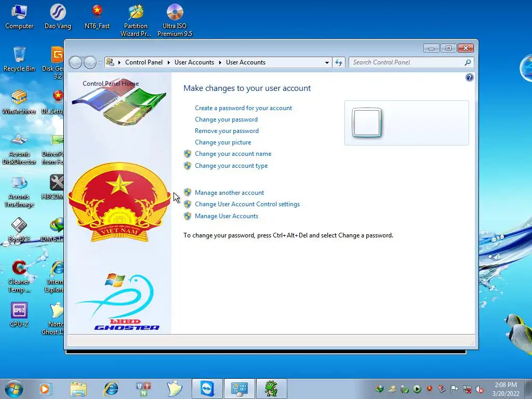Open Acronis TrueImage desktop icon
The height and width of the screenshot is (399, 532).
pyautogui.click(x=19, y=191)
